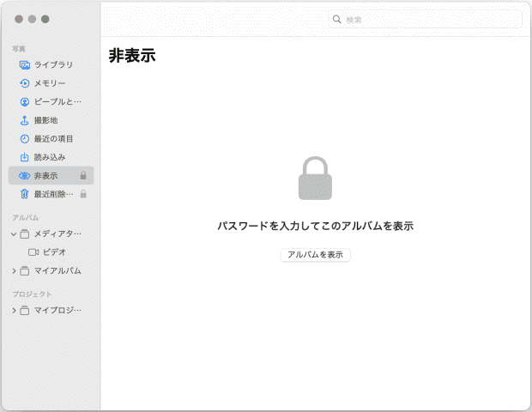Click the マイプロジ… folder icon
The height and width of the screenshot is (412, 532).
click(24, 310)
